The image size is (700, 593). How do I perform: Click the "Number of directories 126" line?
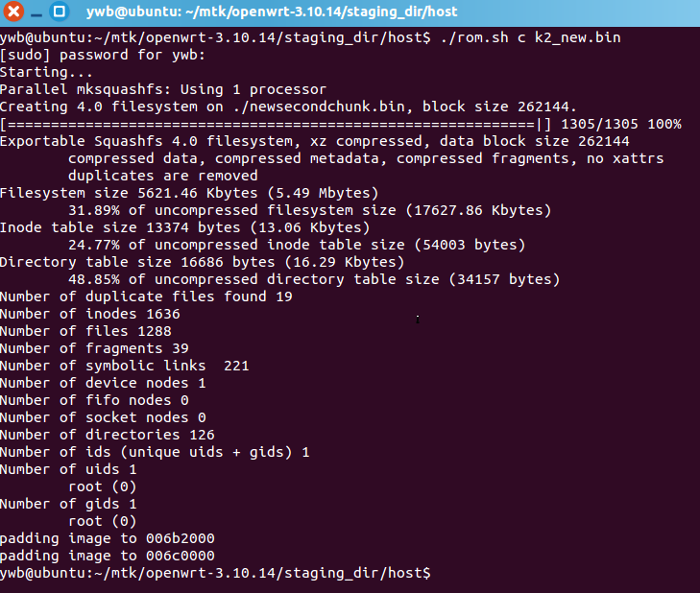[x=108, y=435]
